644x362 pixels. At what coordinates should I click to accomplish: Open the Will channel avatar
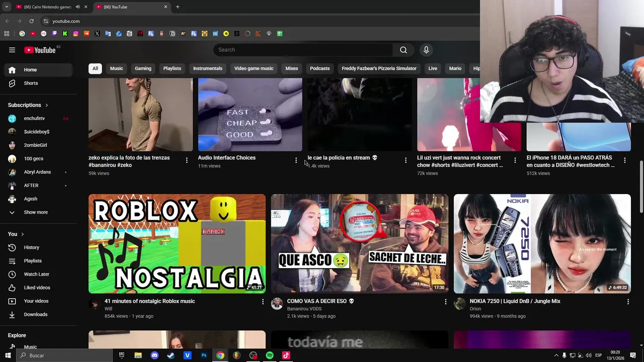(x=95, y=303)
